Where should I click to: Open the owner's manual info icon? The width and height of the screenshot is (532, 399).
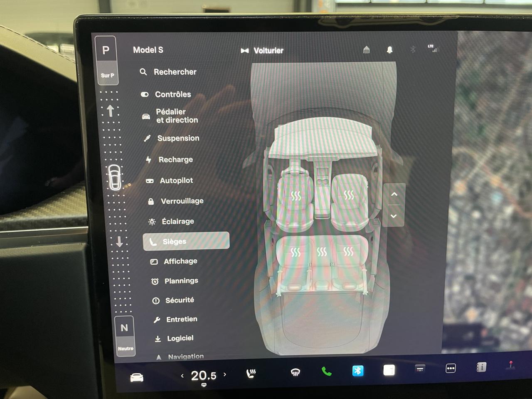[x=481, y=367]
